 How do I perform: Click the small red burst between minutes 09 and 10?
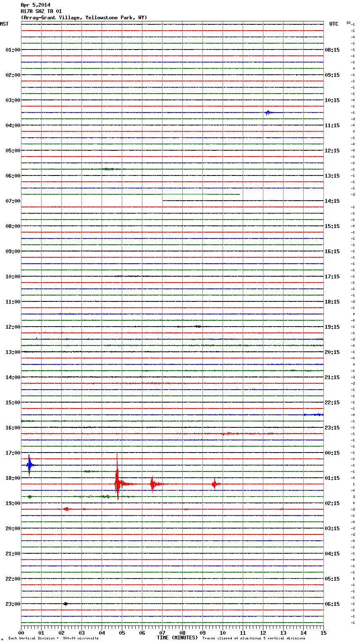pos(215,484)
